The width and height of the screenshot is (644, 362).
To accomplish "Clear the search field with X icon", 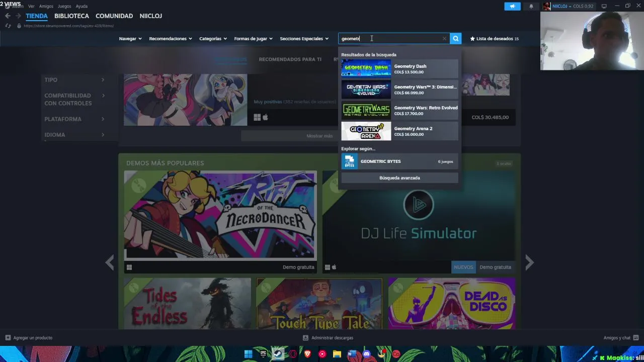I will (x=444, y=38).
